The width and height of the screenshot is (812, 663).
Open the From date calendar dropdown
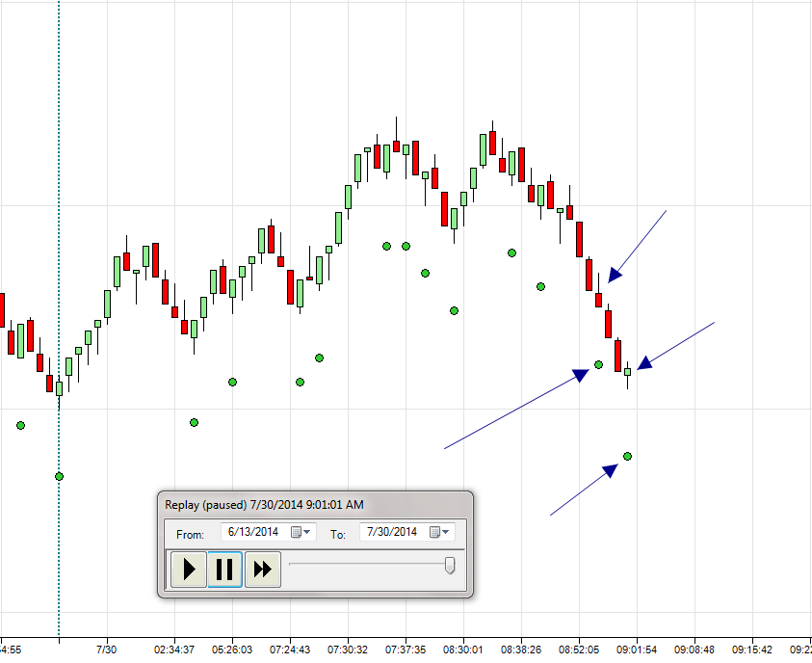307,532
